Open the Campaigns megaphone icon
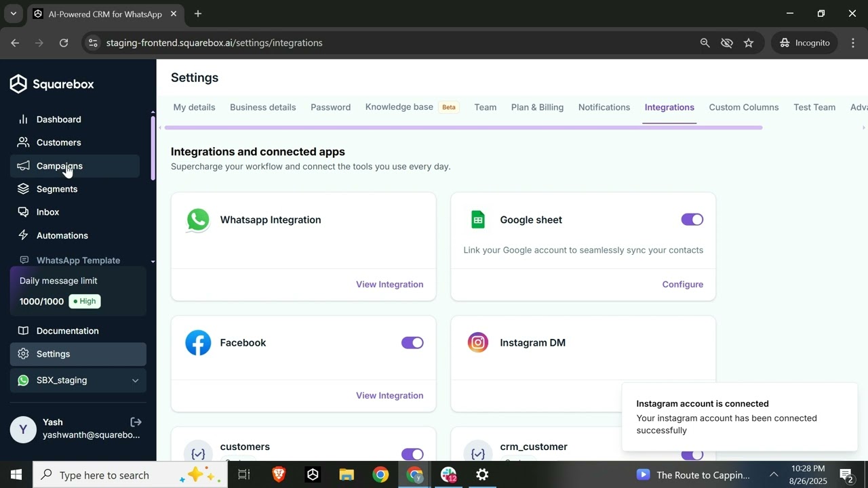The height and width of the screenshot is (488, 868). 23,165
